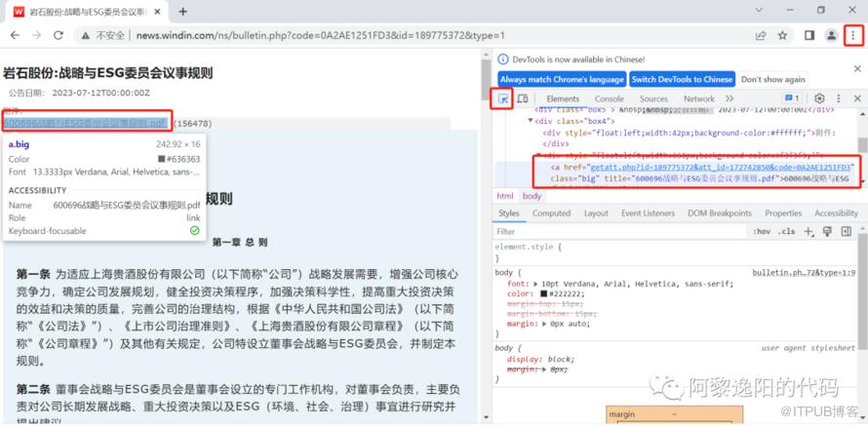
Task: Select the html breadcrumb item
Action: click(505, 196)
